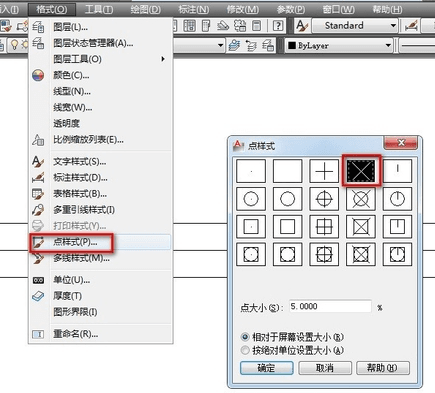The image size is (435, 393).
Task: Select the plus-sign point style
Action: pos(324,171)
